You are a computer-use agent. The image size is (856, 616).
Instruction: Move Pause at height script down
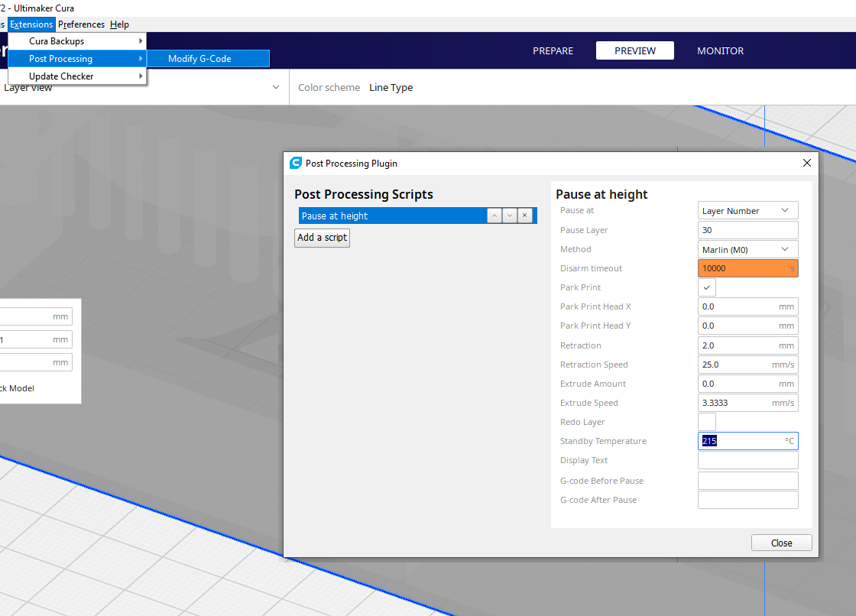point(509,216)
